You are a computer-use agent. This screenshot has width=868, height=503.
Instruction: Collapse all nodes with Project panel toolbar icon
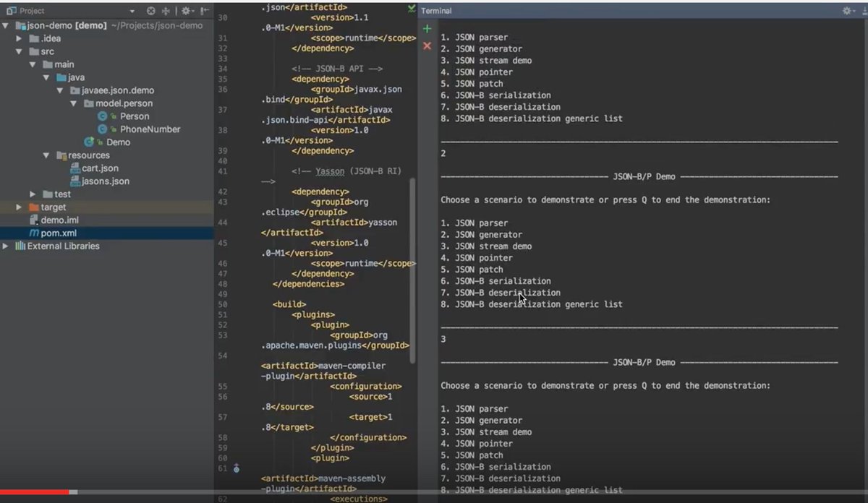tap(167, 11)
